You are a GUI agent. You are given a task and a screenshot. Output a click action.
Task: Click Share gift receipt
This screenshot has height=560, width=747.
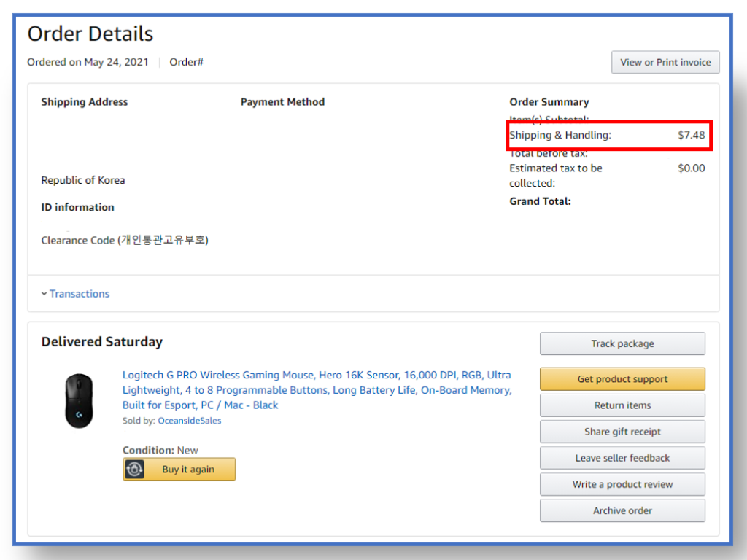point(622,432)
